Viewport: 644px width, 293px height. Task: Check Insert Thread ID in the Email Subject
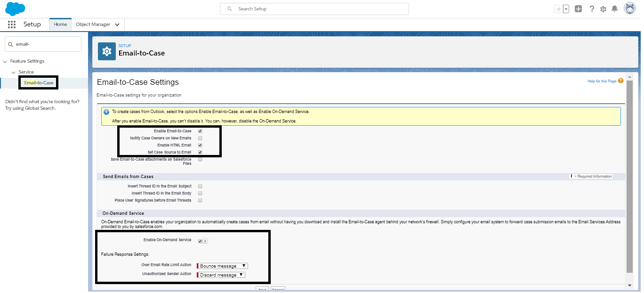pyautogui.click(x=200, y=186)
